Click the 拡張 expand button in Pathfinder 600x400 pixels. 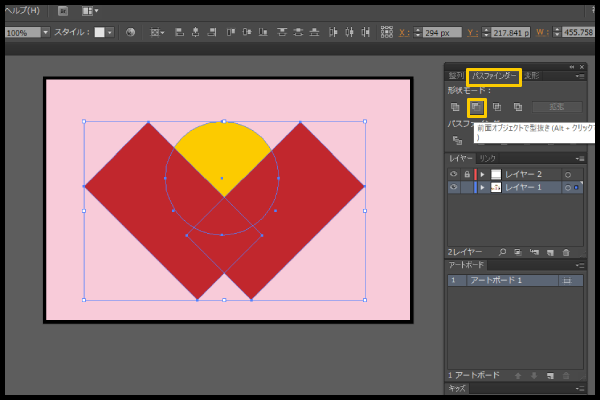click(556, 106)
